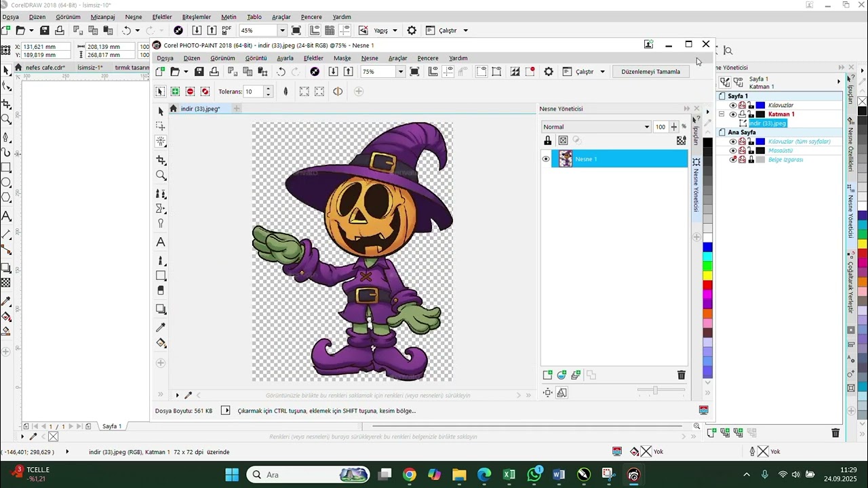Open CorelDRAW options gear icon

pyautogui.click(x=412, y=30)
